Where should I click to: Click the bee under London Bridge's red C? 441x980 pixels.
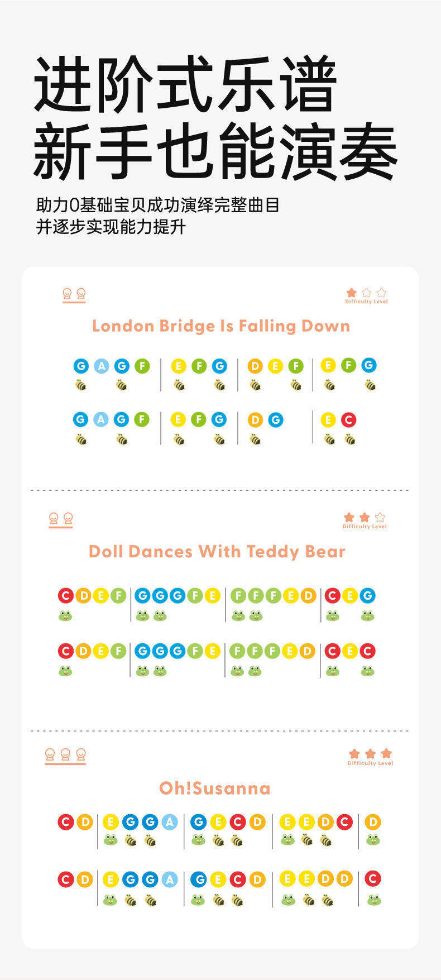click(x=350, y=439)
